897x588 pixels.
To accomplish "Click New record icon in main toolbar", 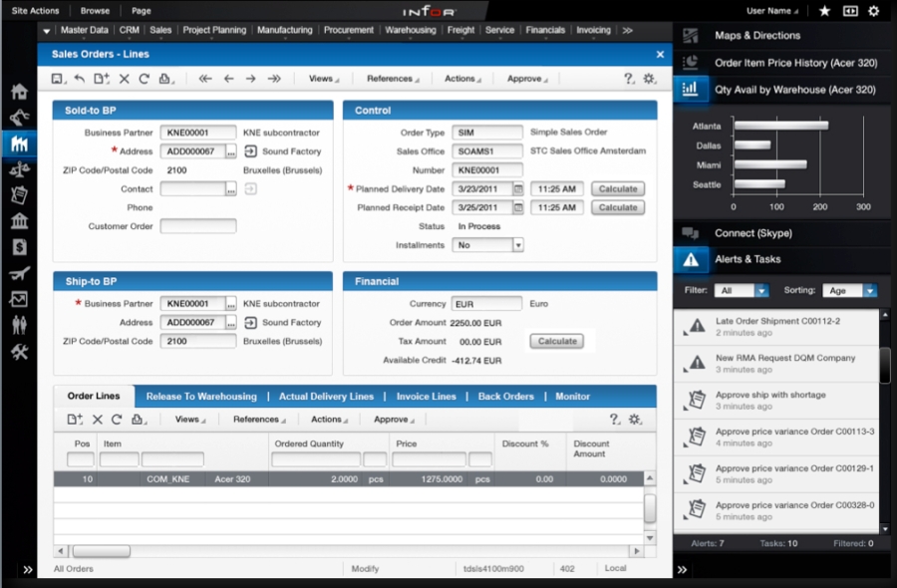I will pyautogui.click(x=102, y=79).
